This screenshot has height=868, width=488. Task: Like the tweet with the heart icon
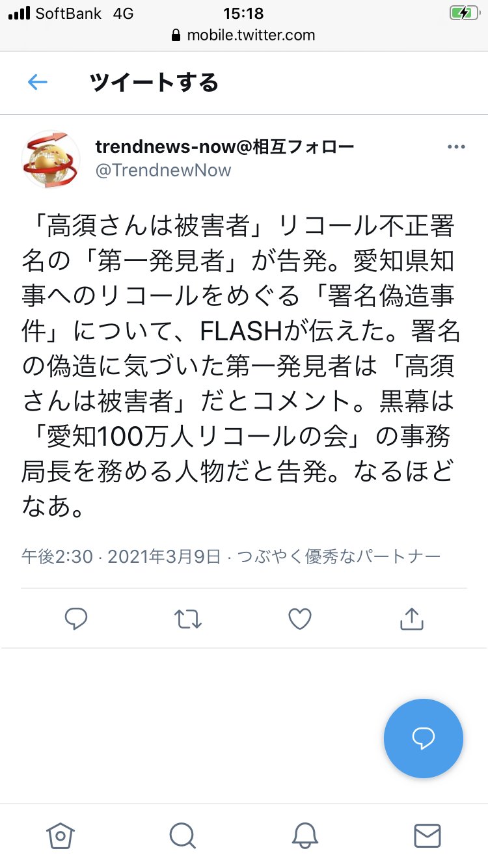pos(300,619)
